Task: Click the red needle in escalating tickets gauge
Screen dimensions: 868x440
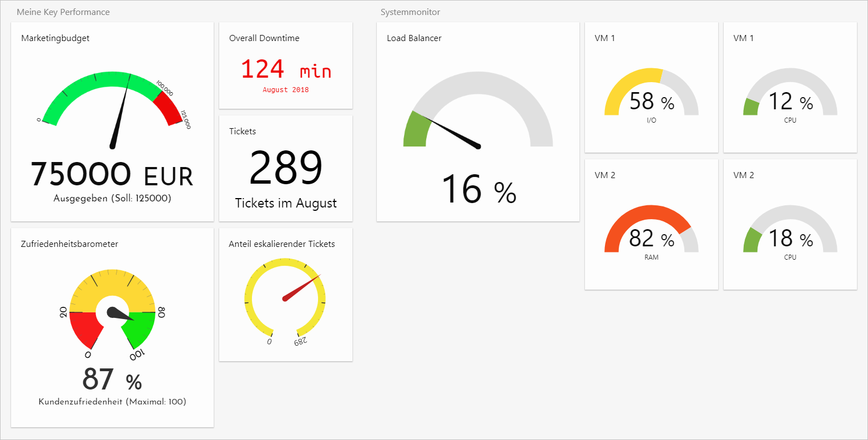Action: tap(302, 287)
